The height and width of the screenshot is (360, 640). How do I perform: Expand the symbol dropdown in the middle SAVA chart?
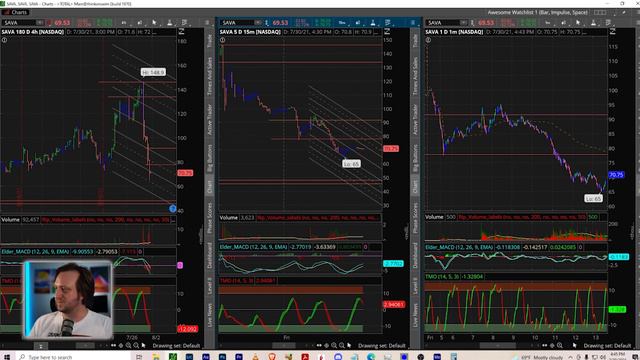(258, 22)
